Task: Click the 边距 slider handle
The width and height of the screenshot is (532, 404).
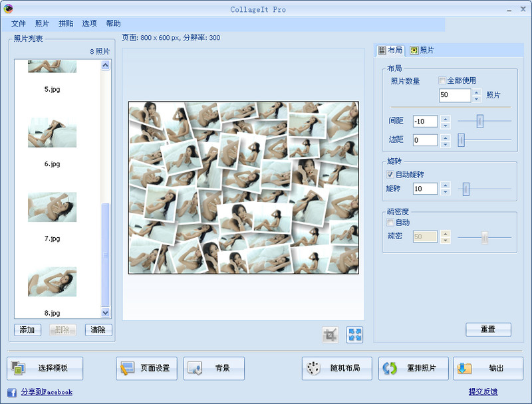Action: coord(461,140)
